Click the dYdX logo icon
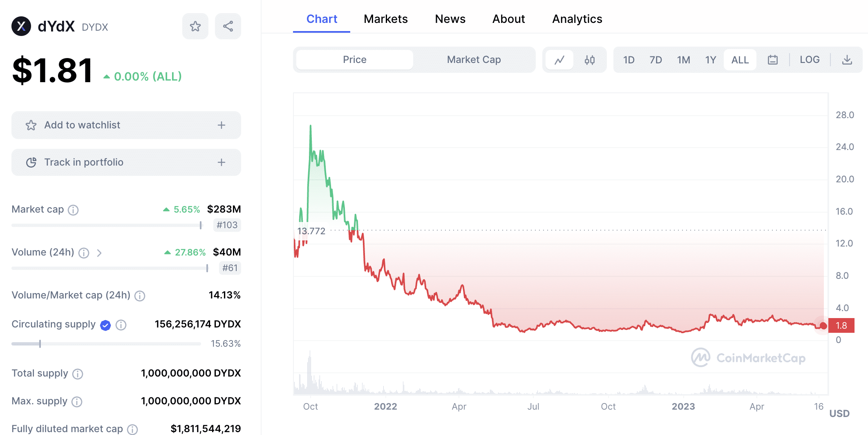868x435 pixels. pyautogui.click(x=21, y=27)
